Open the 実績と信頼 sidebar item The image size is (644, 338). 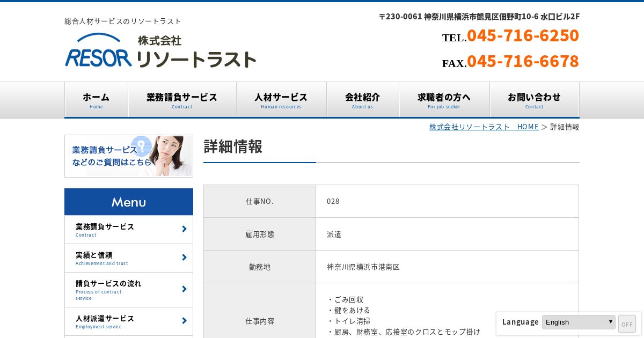coord(129,258)
